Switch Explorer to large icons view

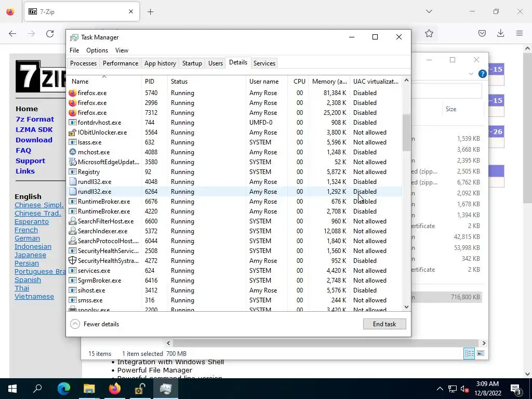tap(481, 353)
